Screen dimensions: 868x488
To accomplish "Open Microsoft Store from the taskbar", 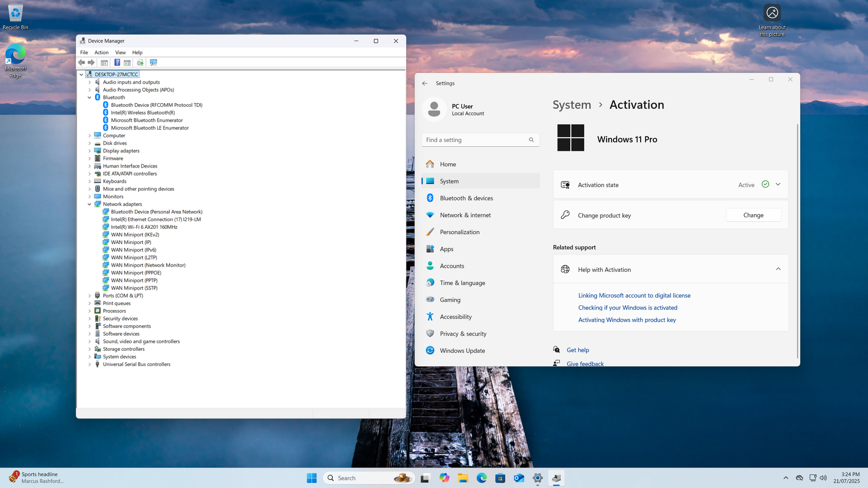I will (500, 478).
